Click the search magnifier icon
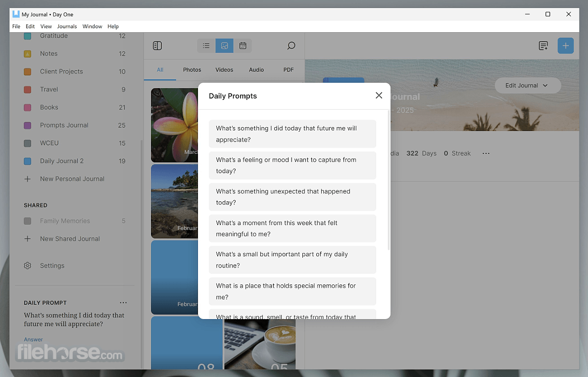The image size is (588, 377). pyautogui.click(x=291, y=46)
